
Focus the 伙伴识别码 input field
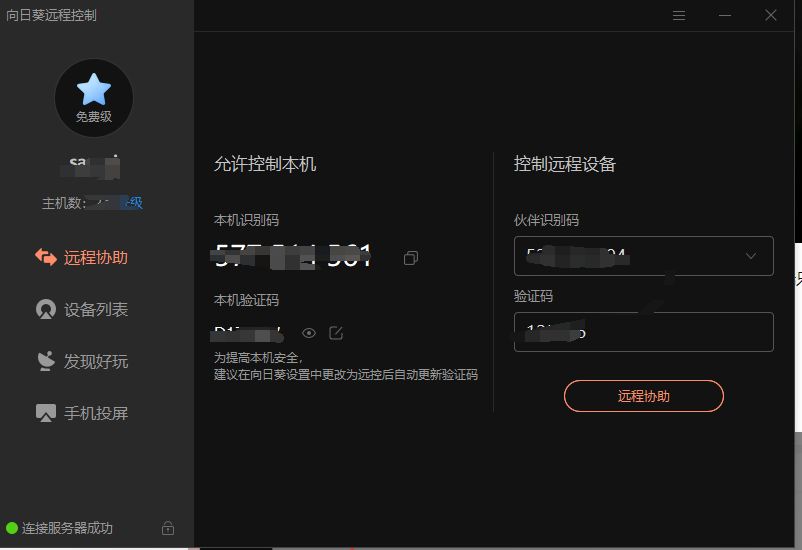pos(643,256)
